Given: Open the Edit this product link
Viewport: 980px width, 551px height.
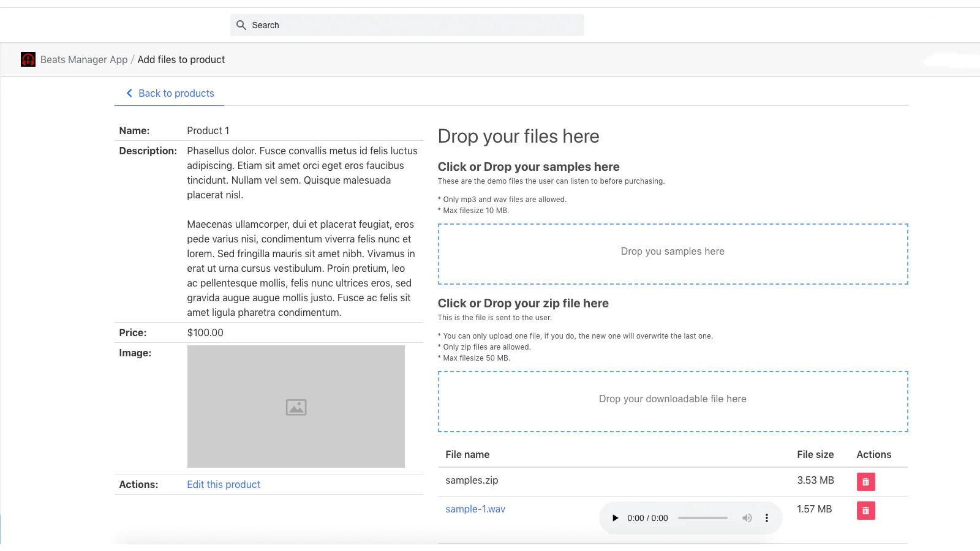Looking at the screenshot, I should click(x=224, y=484).
